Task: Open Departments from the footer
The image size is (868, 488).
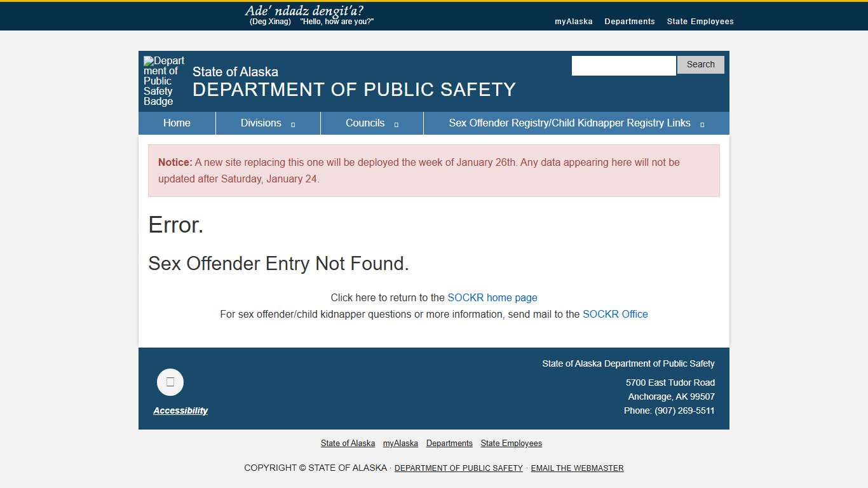Action: [x=449, y=443]
